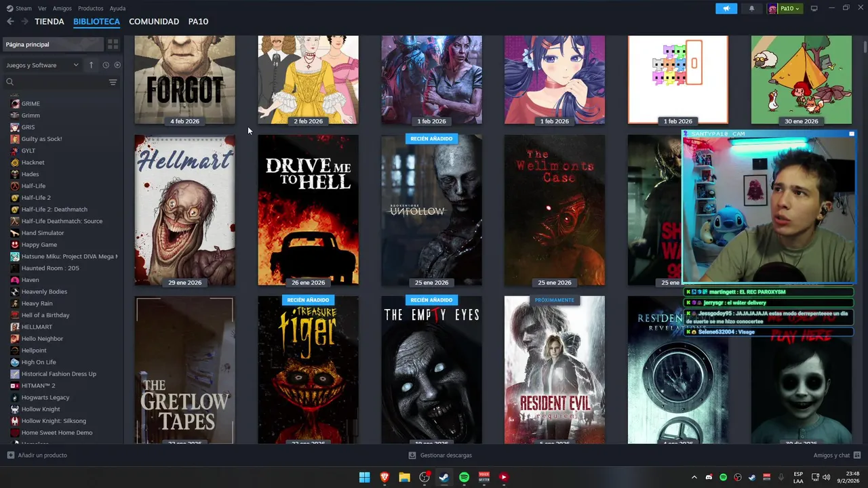Image resolution: width=868 pixels, height=488 pixels.
Task: Open the Drive Me to Hell cover
Action: (308, 210)
